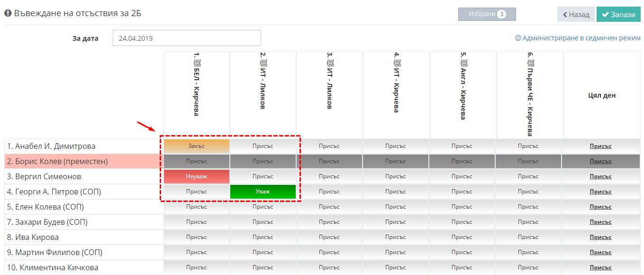Screen dimensions: 644x275
Task: Click the book icon in the 5. Англ - Кирчева header
Action: click(463, 63)
